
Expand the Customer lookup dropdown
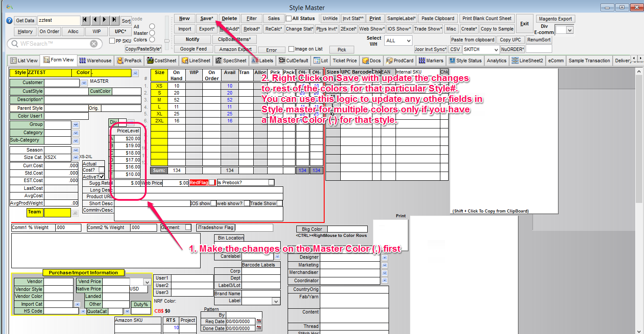[85, 83]
